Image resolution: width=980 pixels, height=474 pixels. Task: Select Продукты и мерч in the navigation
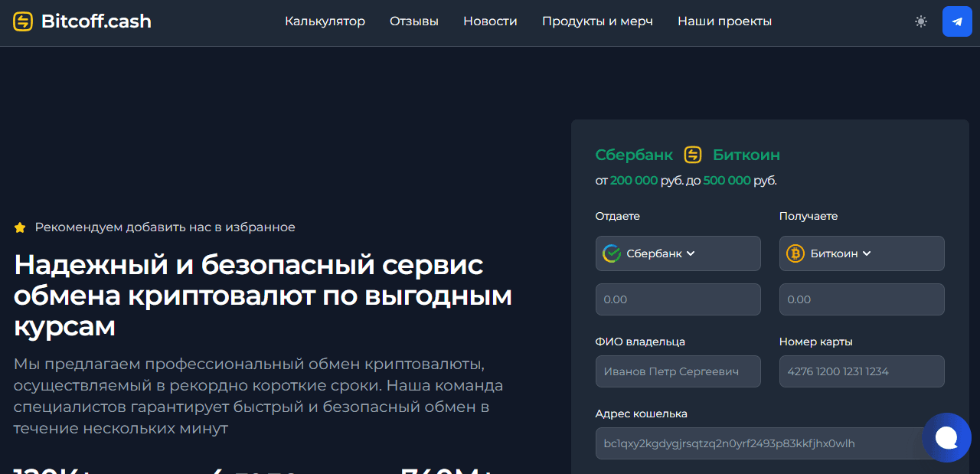tap(597, 21)
